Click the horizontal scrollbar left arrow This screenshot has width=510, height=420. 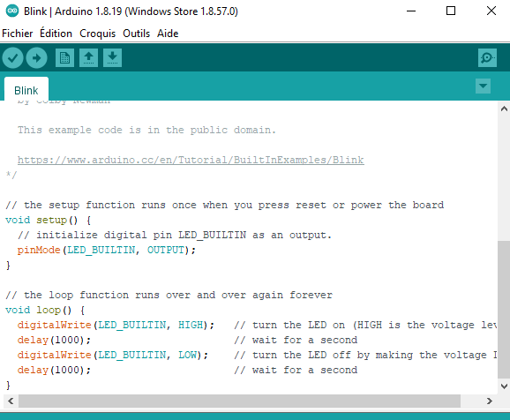(x=11, y=401)
